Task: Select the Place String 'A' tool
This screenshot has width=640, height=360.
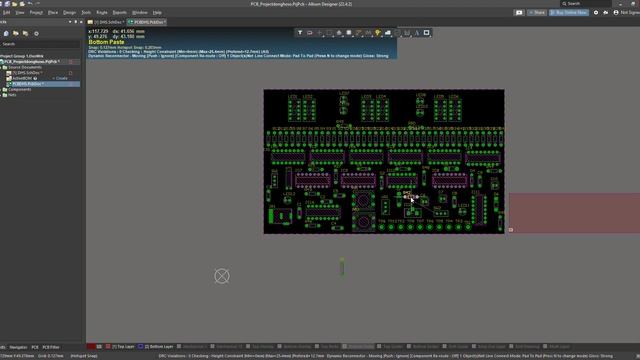Action: pos(417,33)
